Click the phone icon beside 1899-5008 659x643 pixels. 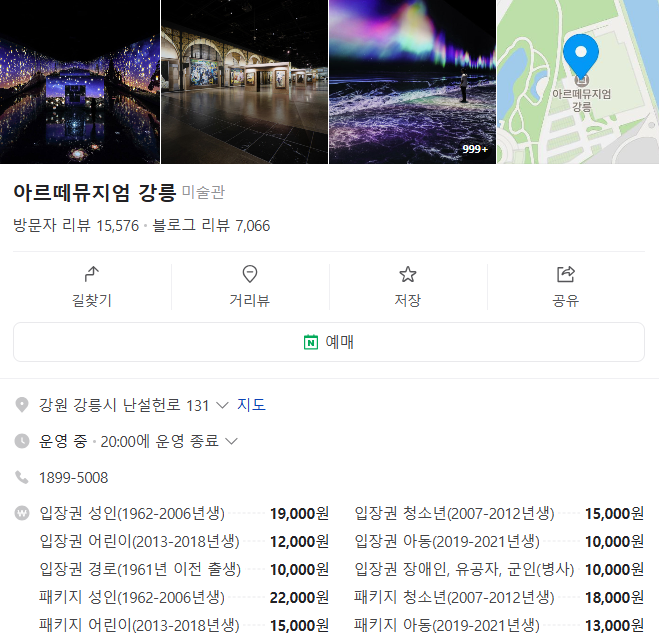coord(21,477)
